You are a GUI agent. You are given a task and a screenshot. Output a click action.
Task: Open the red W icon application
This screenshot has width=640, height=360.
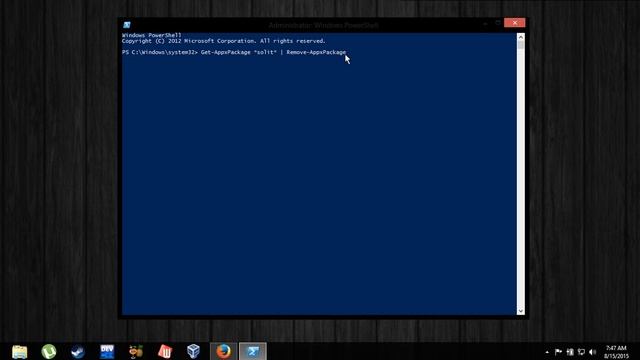(165, 351)
